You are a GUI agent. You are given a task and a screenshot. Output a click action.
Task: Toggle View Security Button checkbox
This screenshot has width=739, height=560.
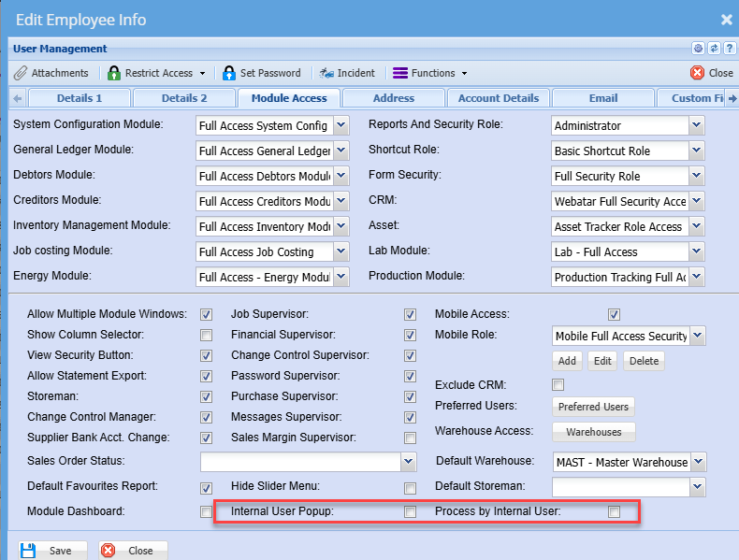point(206,355)
